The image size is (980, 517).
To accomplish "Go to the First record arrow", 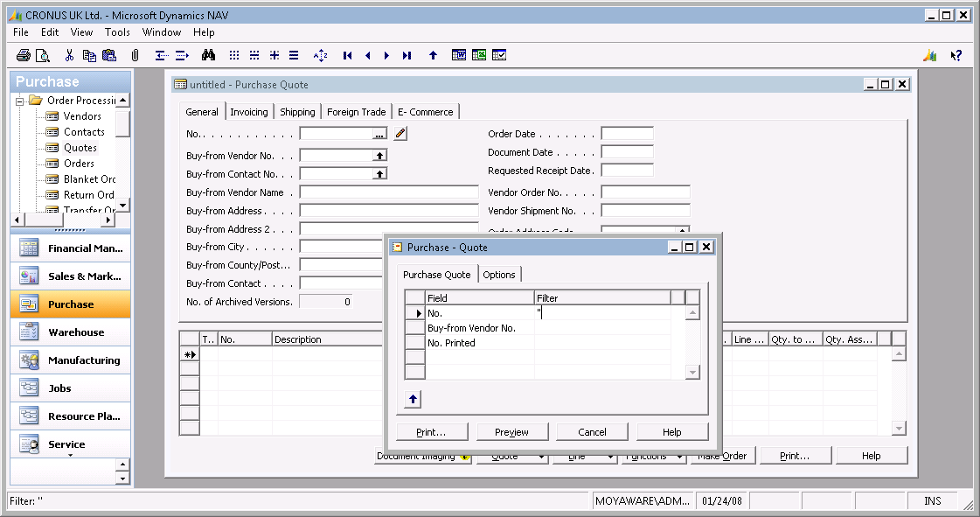I will pos(347,56).
